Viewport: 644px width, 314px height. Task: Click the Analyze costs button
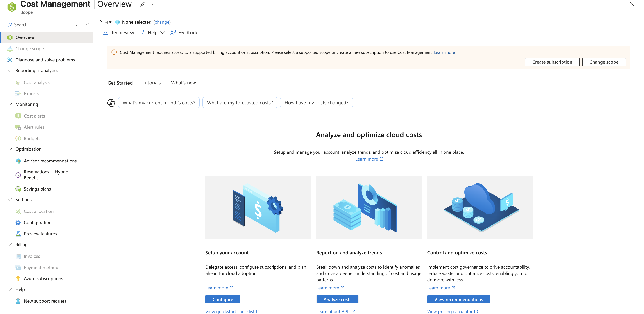tap(337, 299)
